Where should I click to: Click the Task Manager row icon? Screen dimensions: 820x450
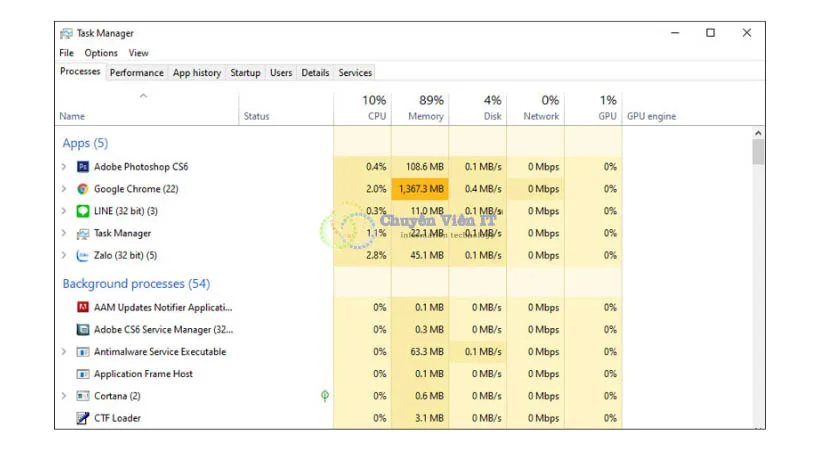click(x=83, y=233)
